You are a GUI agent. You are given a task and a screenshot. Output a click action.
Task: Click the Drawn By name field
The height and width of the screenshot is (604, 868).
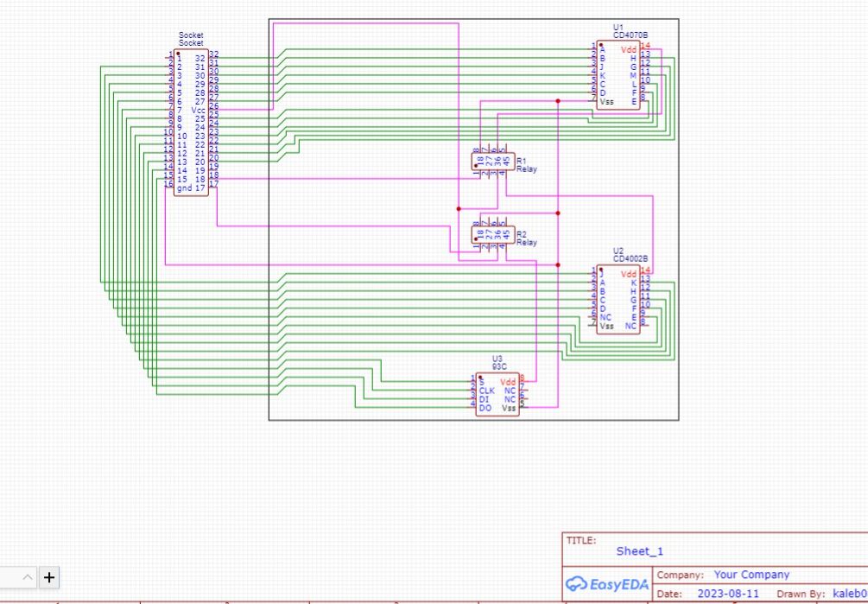[x=849, y=594]
